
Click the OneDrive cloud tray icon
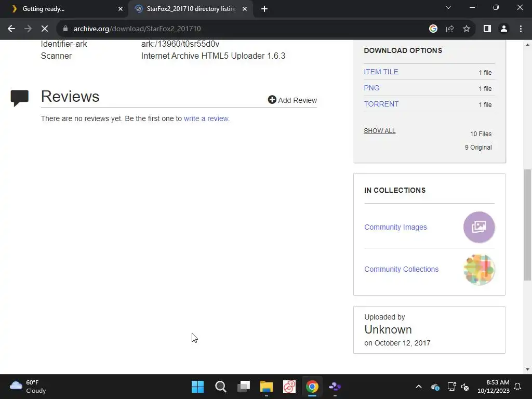click(x=435, y=387)
